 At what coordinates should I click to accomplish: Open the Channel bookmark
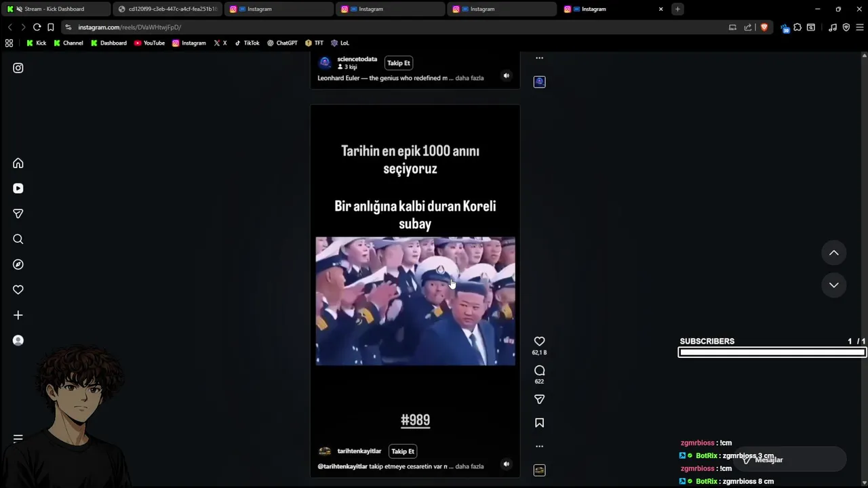(68, 43)
